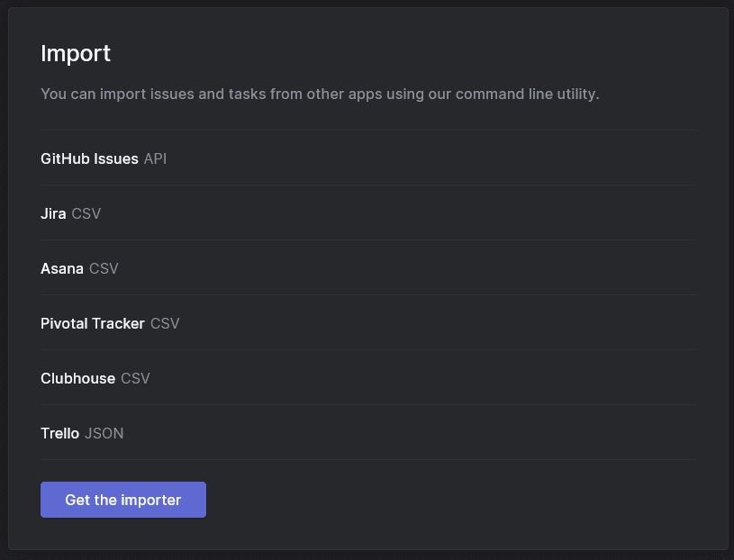The height and width of the screenshot is (560, 734).
Task: Click the CSV label beside Clubhouse
Action: 135,378
